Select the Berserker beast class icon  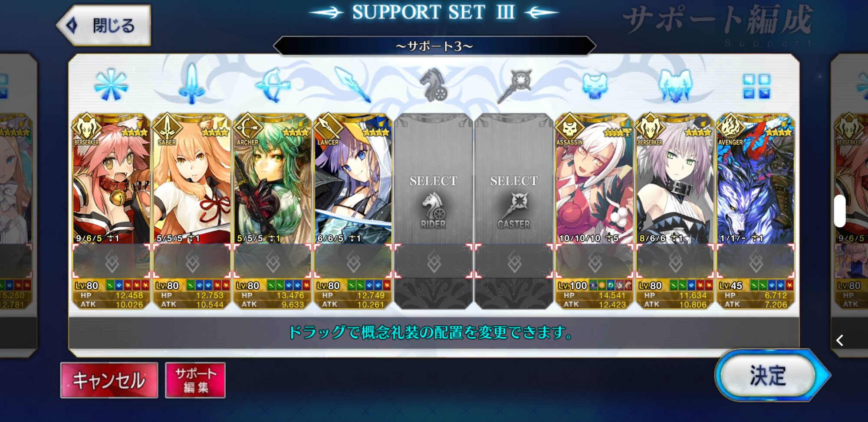pyautogui.click(x=675, y=85)
